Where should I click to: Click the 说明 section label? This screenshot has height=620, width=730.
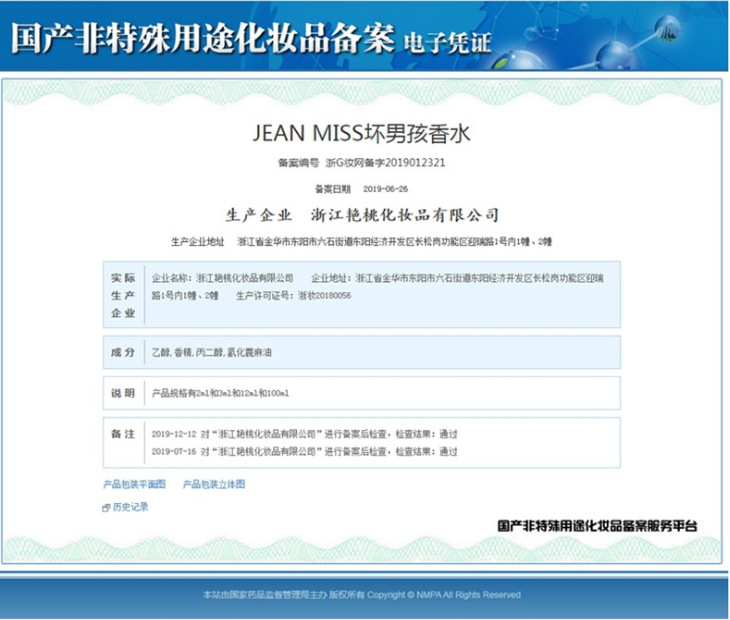point(123,393)
